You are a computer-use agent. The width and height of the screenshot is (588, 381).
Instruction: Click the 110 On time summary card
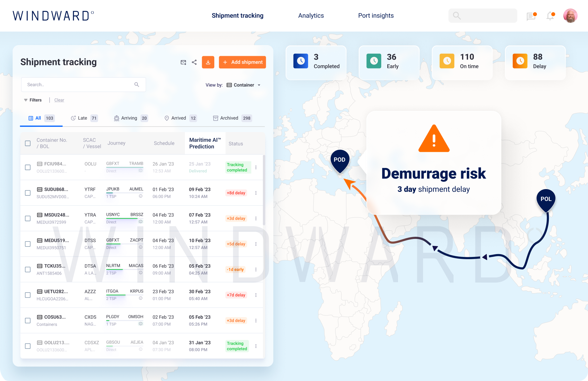462,63
